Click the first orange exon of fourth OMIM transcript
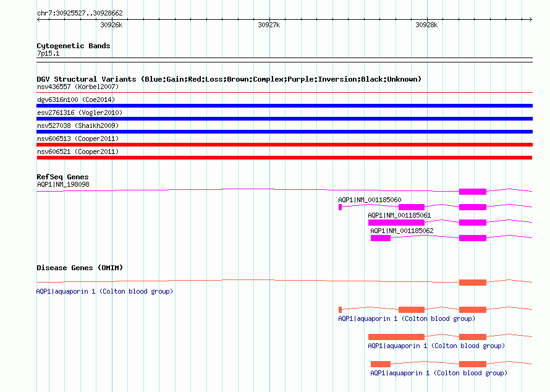 pos(381,364)
